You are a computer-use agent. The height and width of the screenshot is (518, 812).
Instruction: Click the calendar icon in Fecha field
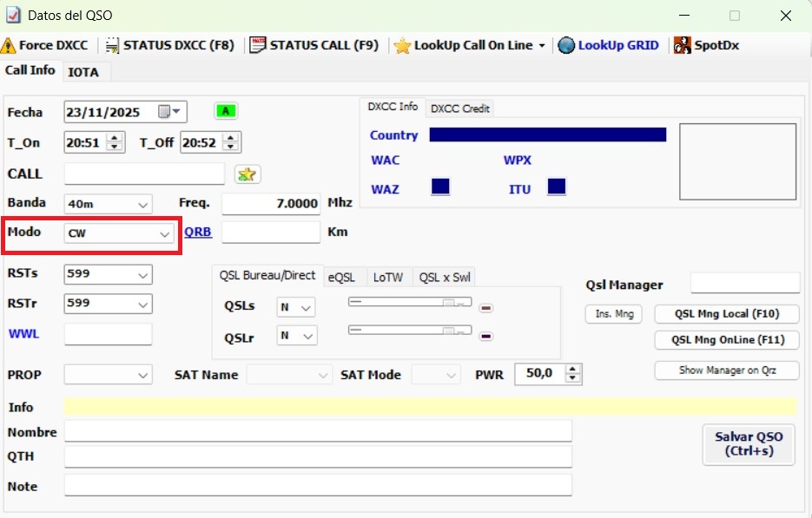[x=164, y=112]
